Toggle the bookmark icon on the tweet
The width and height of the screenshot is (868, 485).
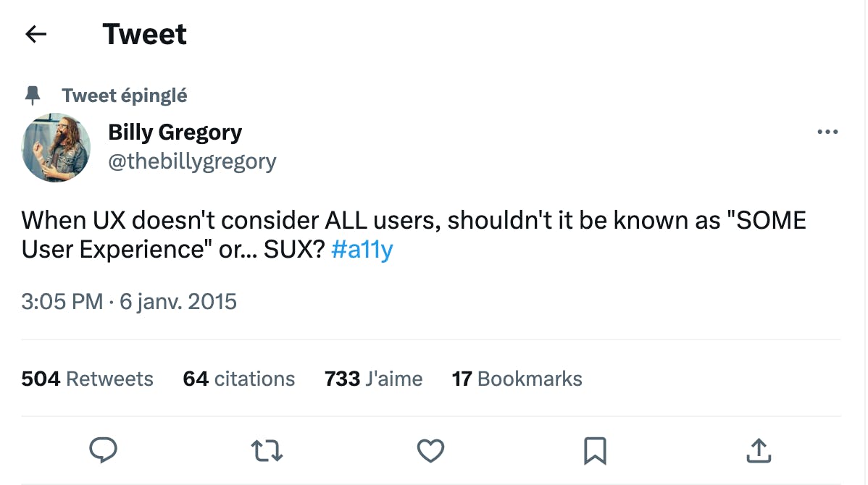(594, 451)
